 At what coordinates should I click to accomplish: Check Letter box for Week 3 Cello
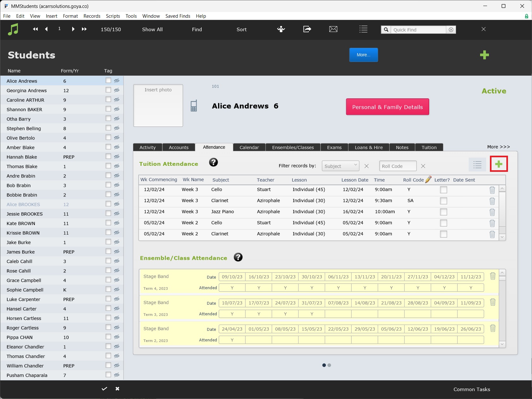tap(444, 190)
